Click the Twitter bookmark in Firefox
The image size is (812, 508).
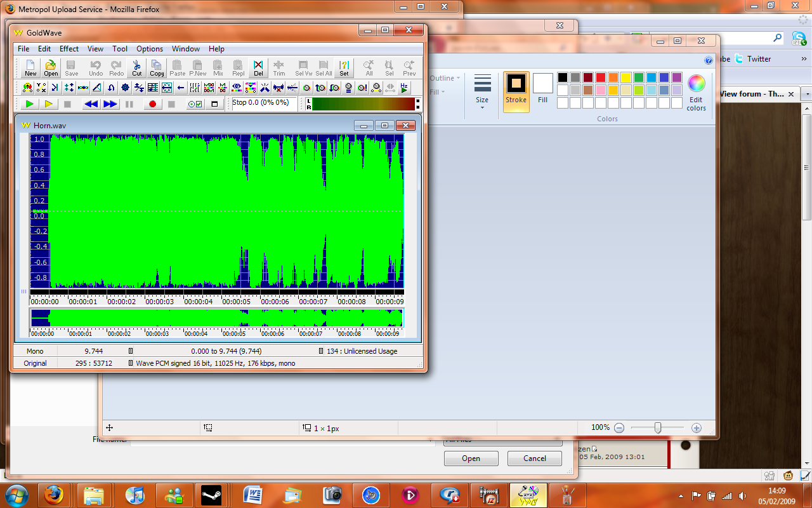pos(754,59)
